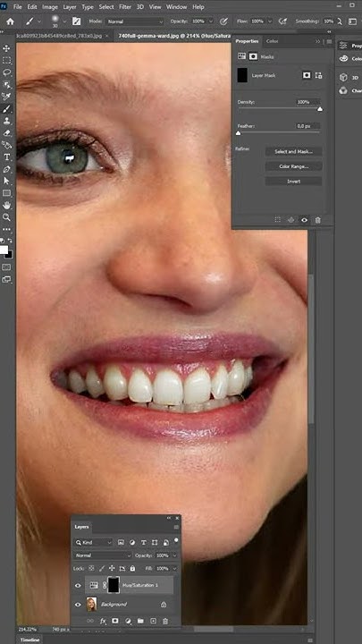Click the Home icon in options bar
The height and width of the screenshot is (644, 362).
point(10,21)
